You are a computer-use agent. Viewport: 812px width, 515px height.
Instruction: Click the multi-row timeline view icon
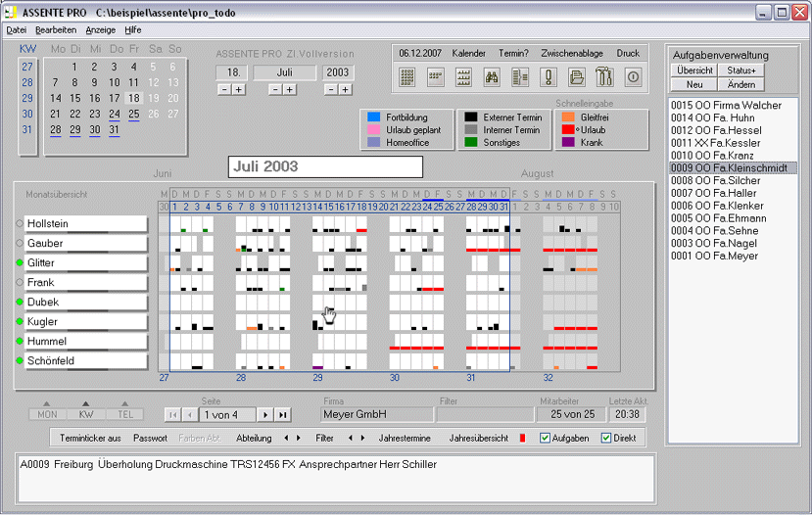(x=463, y=77)
